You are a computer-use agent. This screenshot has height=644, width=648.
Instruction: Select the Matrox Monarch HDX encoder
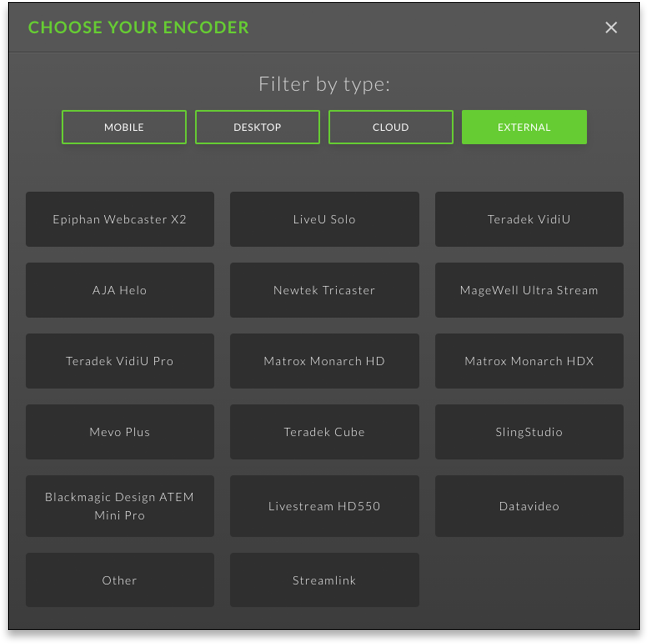coord(528,360)
